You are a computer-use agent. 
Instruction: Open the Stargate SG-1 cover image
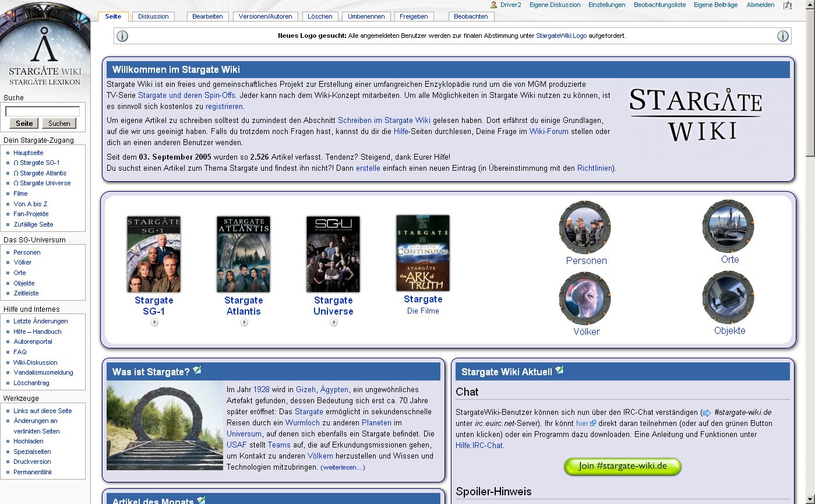tap(154, 254)
